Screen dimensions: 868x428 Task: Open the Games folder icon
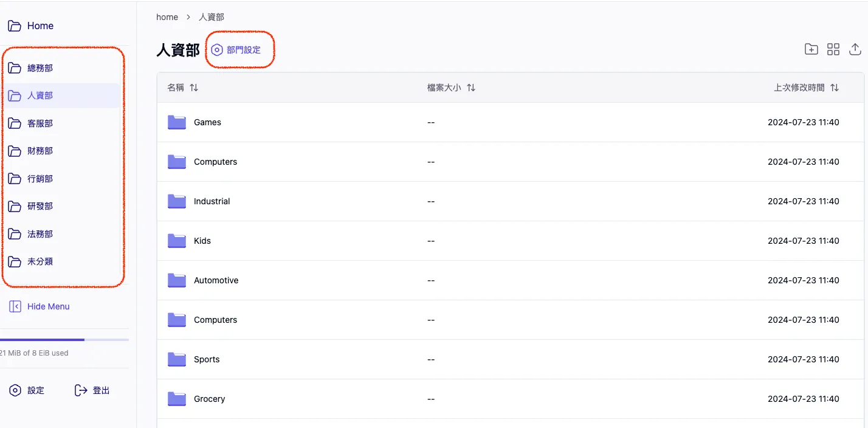point(177,122)
